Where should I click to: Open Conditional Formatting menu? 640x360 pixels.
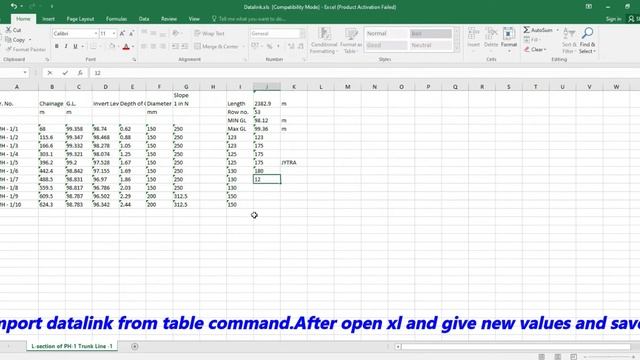click(324, 40)
